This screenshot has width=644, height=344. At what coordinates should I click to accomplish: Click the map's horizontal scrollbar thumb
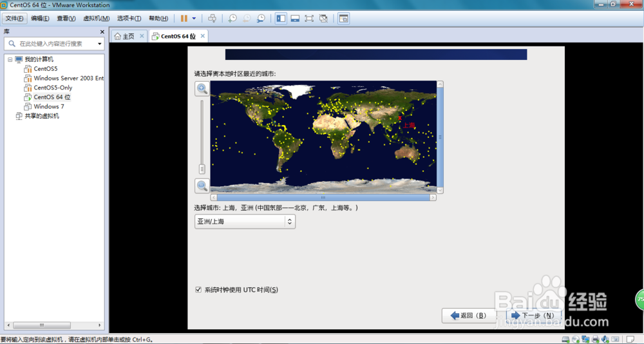click(323, 198)
